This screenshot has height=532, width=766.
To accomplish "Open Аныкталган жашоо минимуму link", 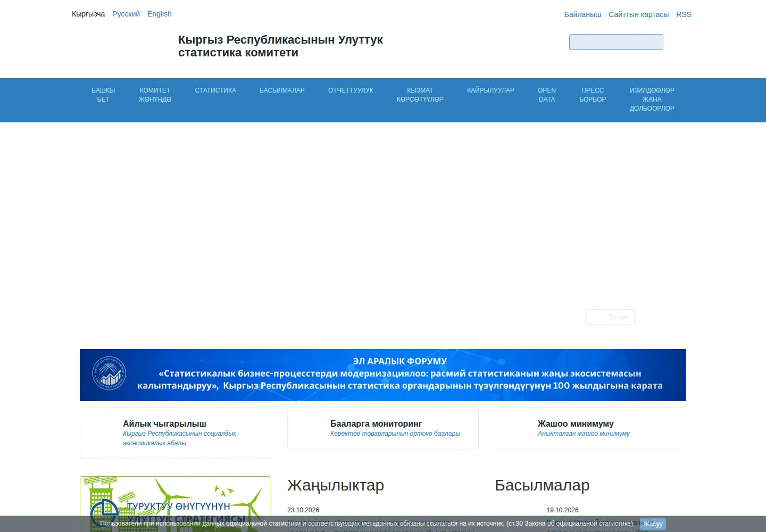I will [584, 434].
